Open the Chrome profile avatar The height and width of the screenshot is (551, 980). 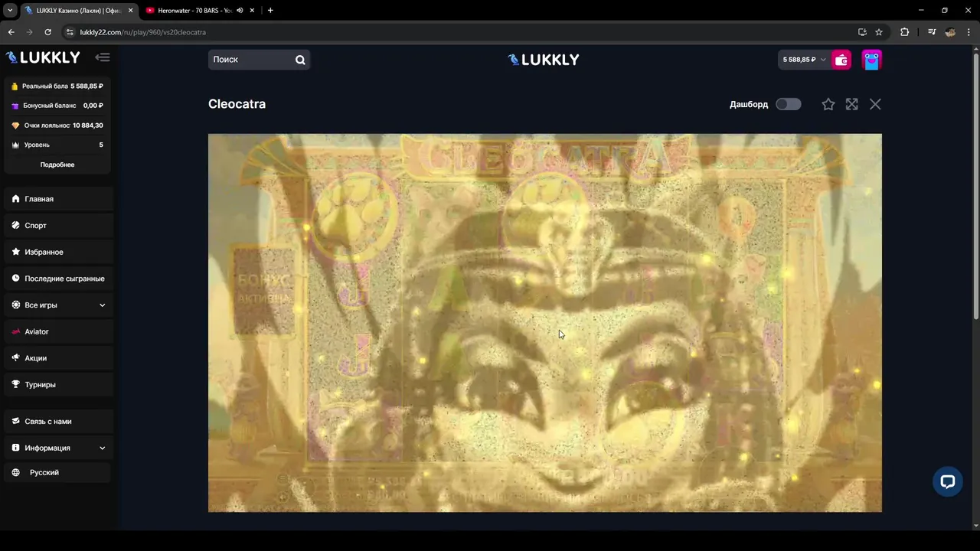(x=950, y=32)
